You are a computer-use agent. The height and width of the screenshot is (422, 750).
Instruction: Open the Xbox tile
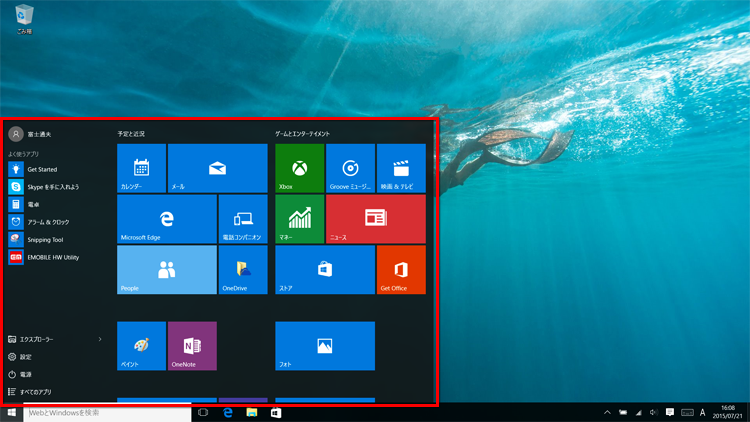coord(299,168)
